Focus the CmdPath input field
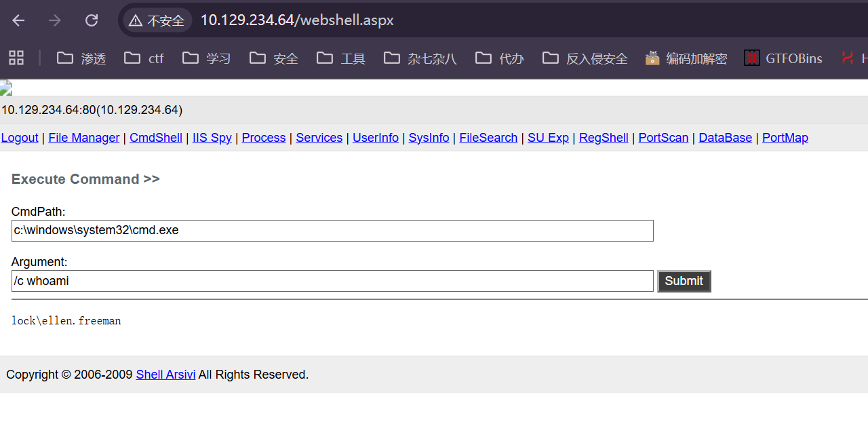Viewport: 868px width, 435px height. 332,231
